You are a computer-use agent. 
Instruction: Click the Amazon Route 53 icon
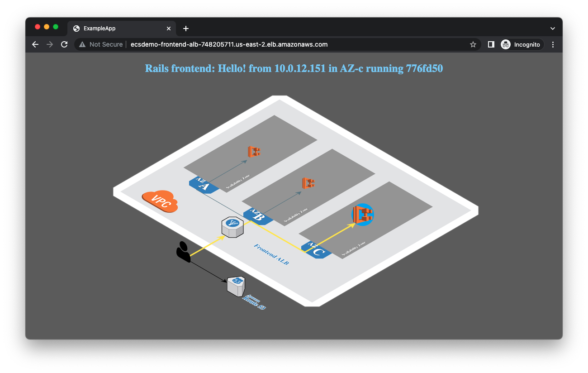[236, 286]
